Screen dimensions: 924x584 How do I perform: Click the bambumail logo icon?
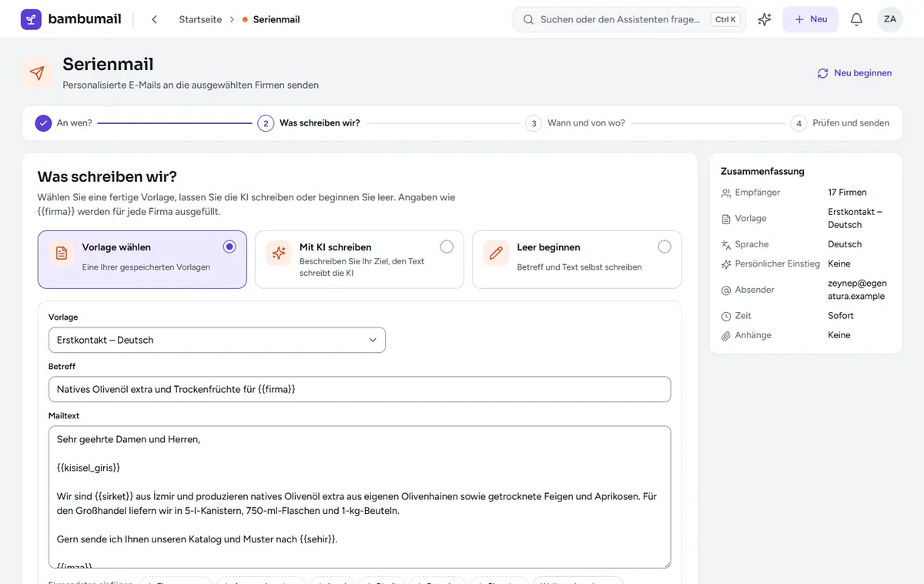(x=32, y=19)
